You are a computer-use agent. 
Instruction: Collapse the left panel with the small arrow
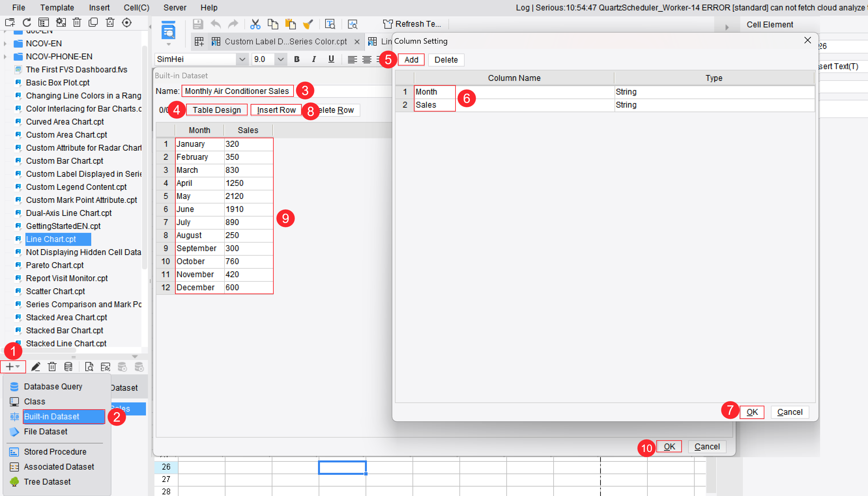pos(150,26)
